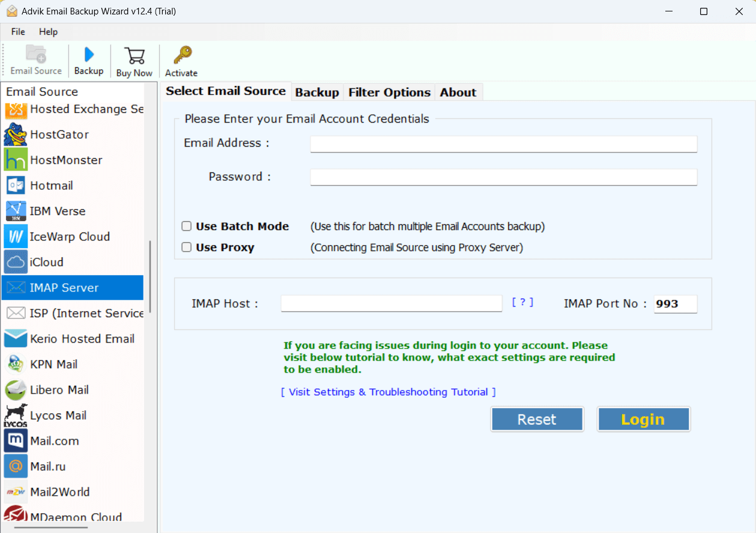
Task: Click the email source list vertical scrollbar
Action: pyautogui.click(x=150, y=276)
